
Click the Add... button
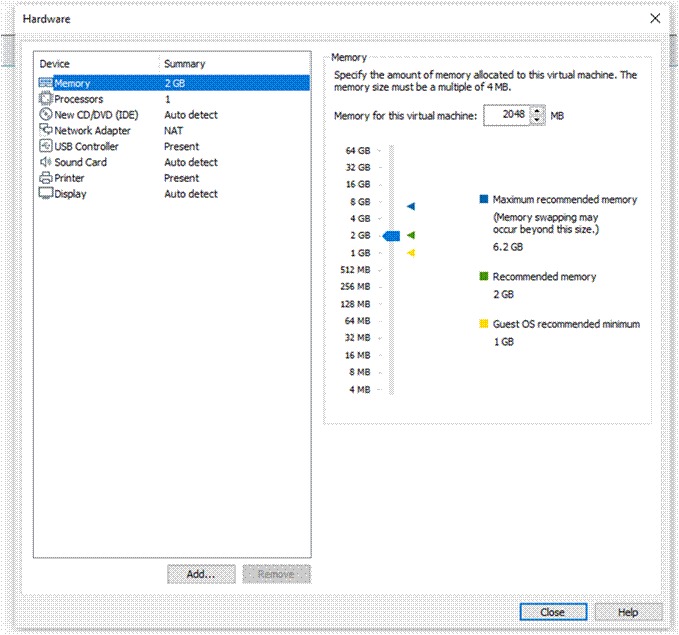pos(201,574)
